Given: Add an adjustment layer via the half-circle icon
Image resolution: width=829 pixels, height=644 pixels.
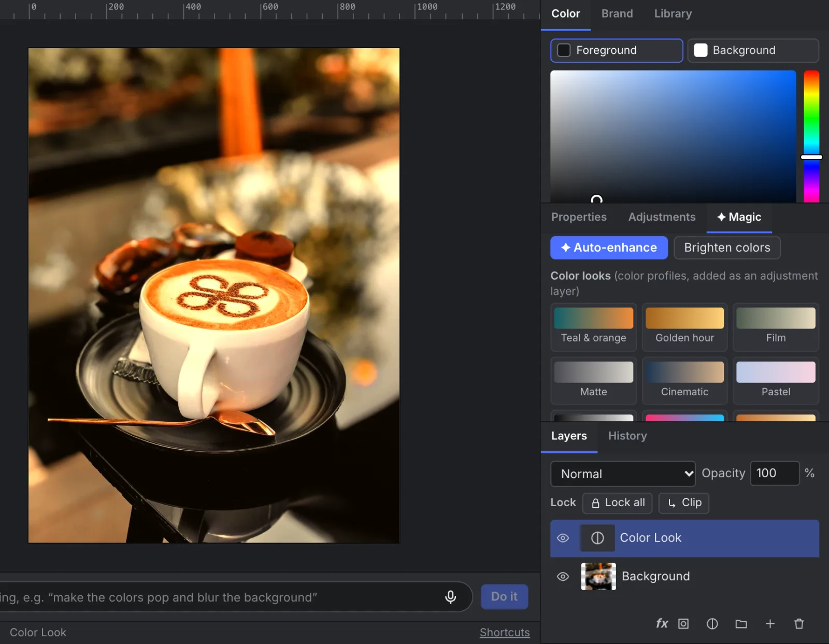Looking at the screenshot, I should 712,624.
